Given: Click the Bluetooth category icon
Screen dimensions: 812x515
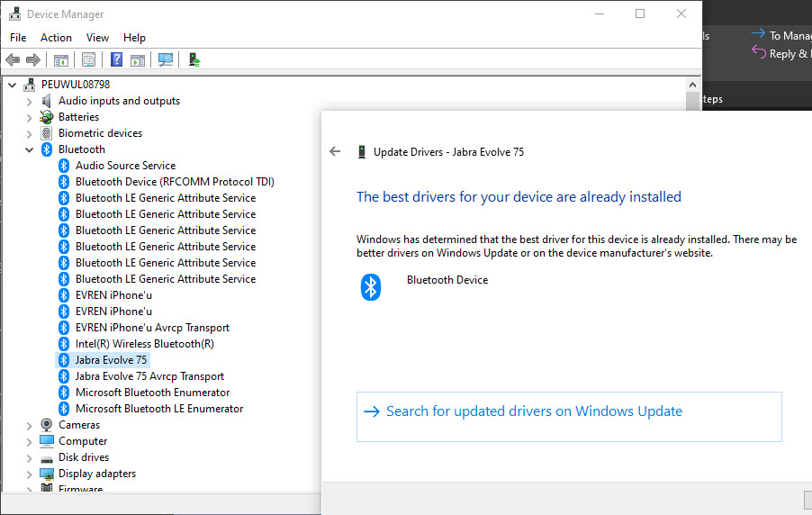Looking at the screenshot, I should click(47, 149).
